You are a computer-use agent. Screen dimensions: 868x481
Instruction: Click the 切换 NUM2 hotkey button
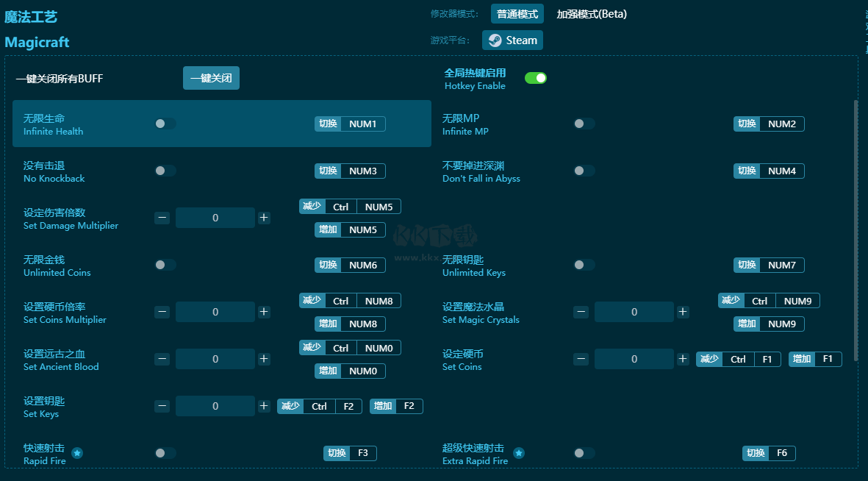[x=769, y=124]
